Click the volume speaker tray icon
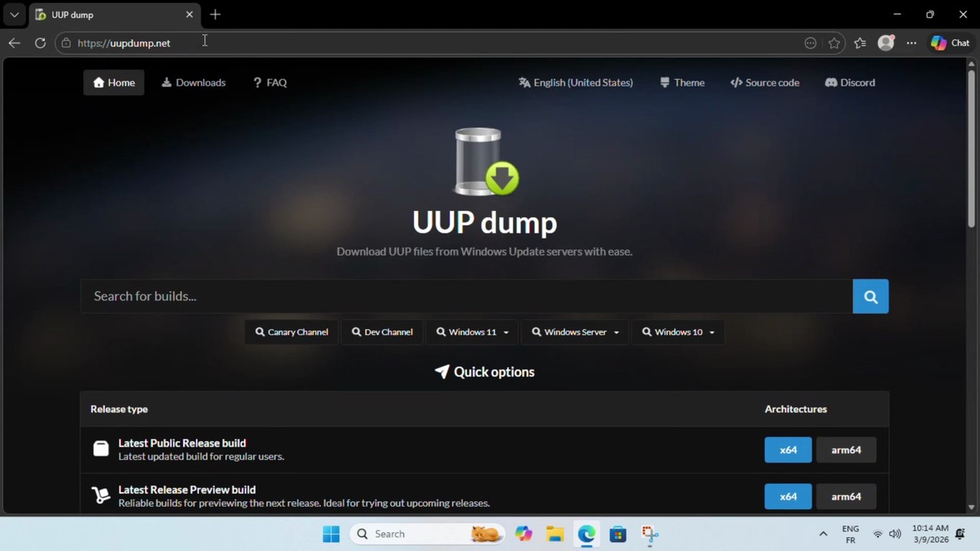The width and height of the screenshot is (980, 551). tap(895, 534)
